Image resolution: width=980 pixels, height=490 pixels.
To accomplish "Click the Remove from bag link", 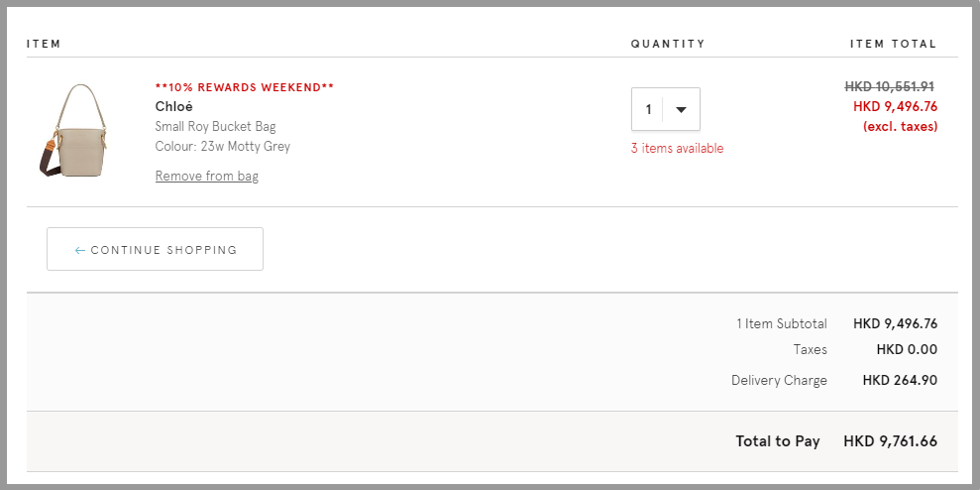I will tap(207, 176).
